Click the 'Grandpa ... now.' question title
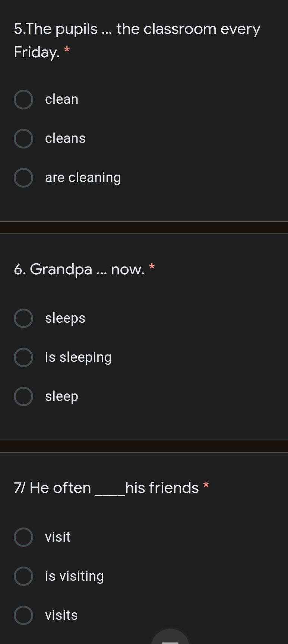This screenshot has width=288, height=644. [79, 269]
